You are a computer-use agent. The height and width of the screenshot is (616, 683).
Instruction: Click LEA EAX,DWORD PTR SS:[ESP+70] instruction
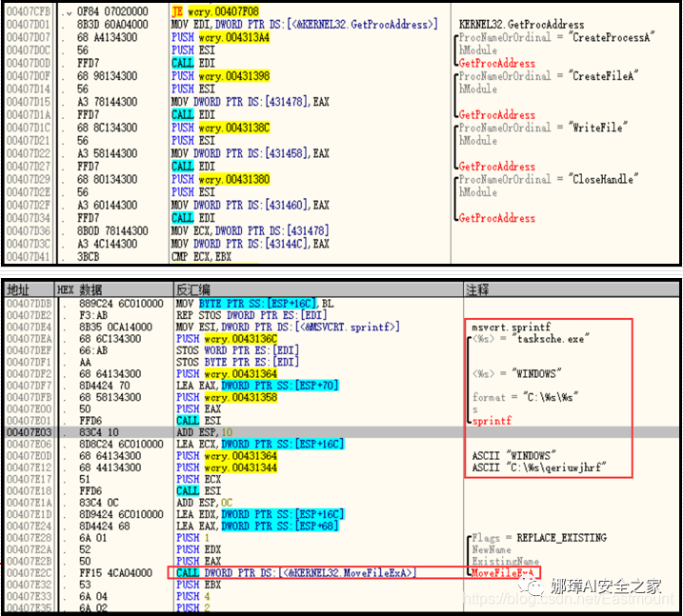257,386
